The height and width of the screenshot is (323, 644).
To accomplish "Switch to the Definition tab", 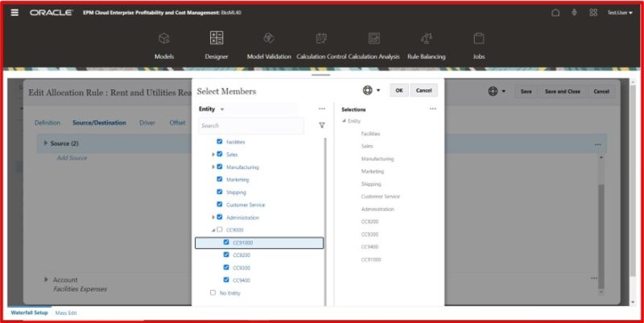I will pos(47,122).
